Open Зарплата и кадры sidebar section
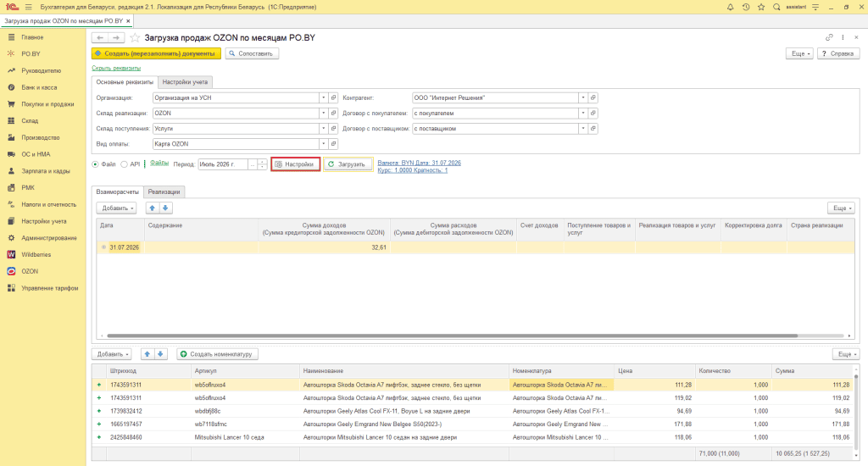 click(46, 171)
